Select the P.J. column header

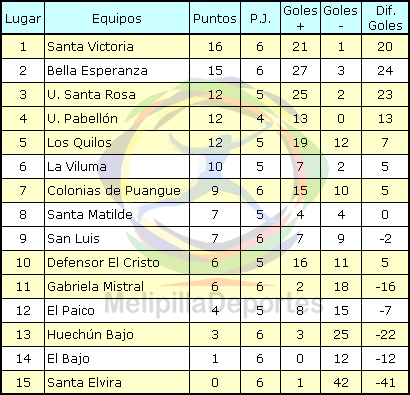(260, 18)
